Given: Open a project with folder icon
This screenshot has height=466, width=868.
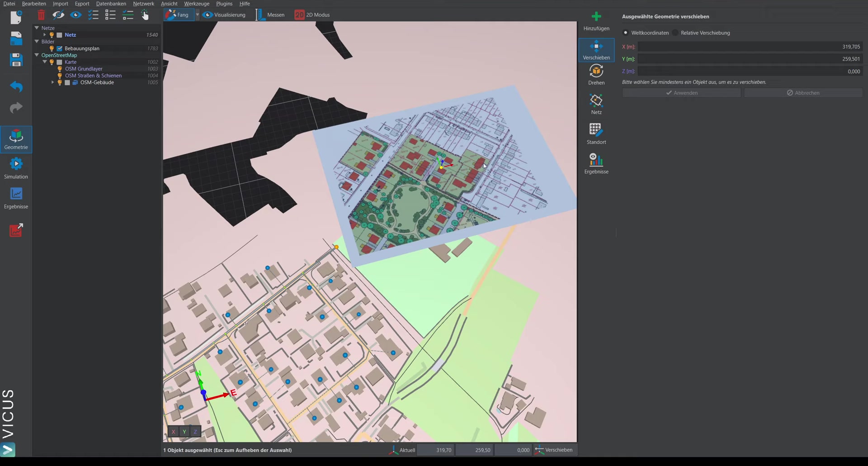Looking at the screenshot, I should point(16,38).
